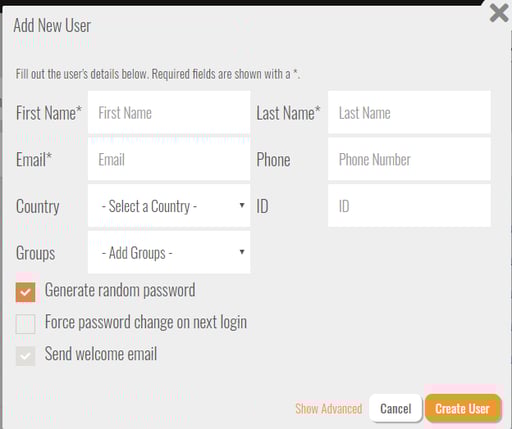Viewport: 512px width, 429px height.
Task: Click the Country field's arrow icon
Action: click(x=242, y=205)
